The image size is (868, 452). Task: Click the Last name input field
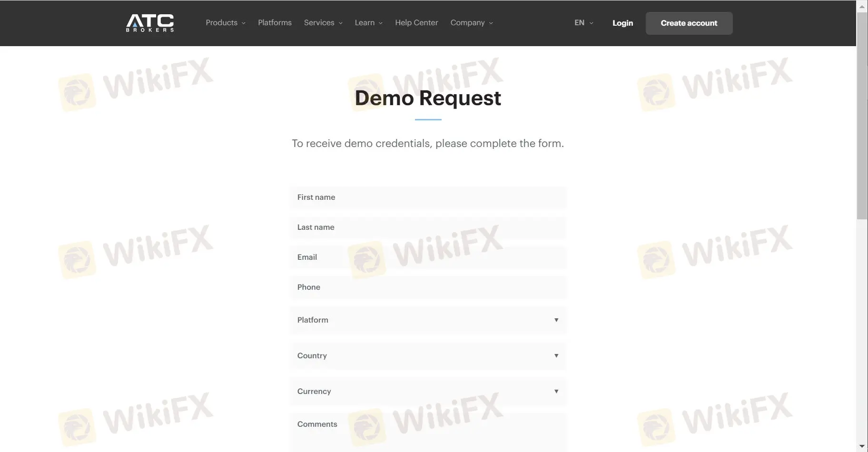coord(427,227)
